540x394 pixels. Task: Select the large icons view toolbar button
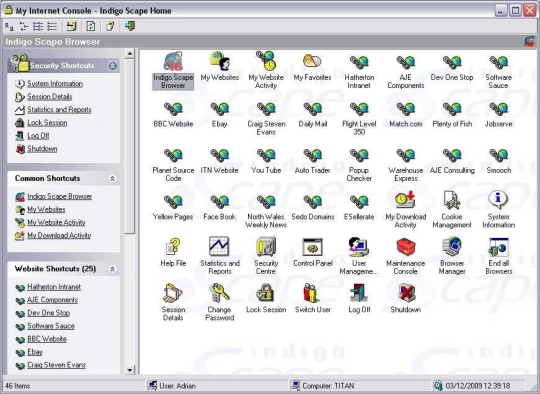pyautogui.click(x=9, y=26)
